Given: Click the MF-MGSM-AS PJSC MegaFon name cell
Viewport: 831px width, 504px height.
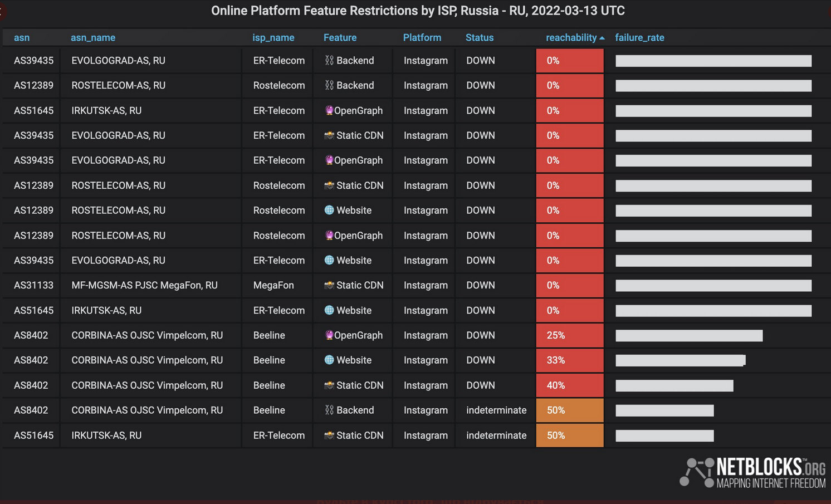Looking at the screenshot, I should 144,285.
